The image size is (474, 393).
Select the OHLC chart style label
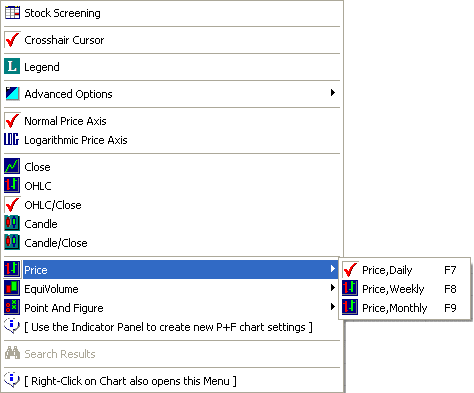(x=38, y=186)
